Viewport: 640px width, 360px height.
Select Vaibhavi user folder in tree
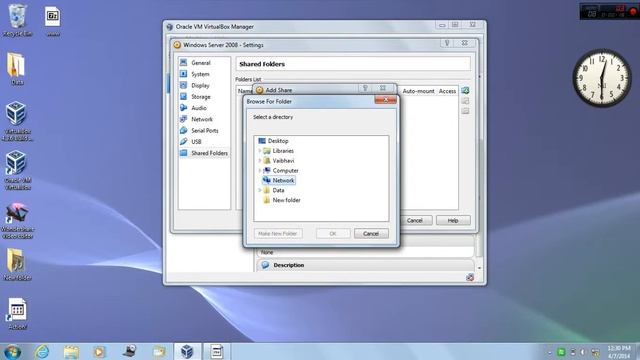[x=283, y=160]
